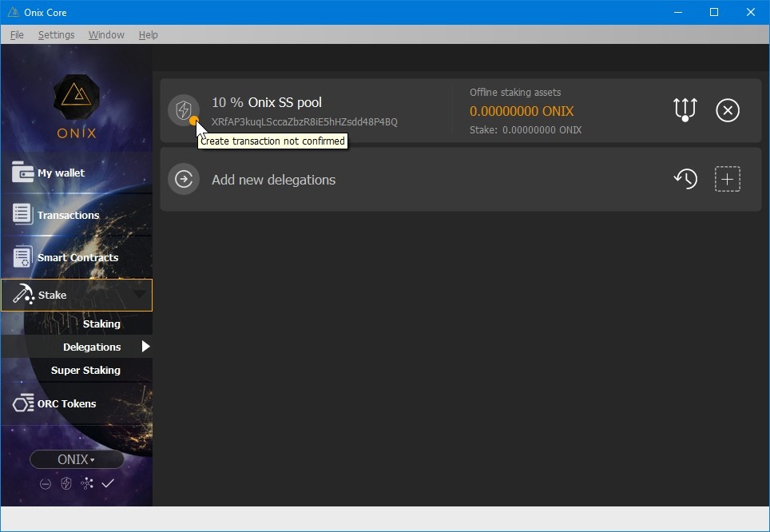The height and width of the screenshot is (532, 770).
Task: Click the Add new delegations arrow icon
Action: [x=184, y=179]
